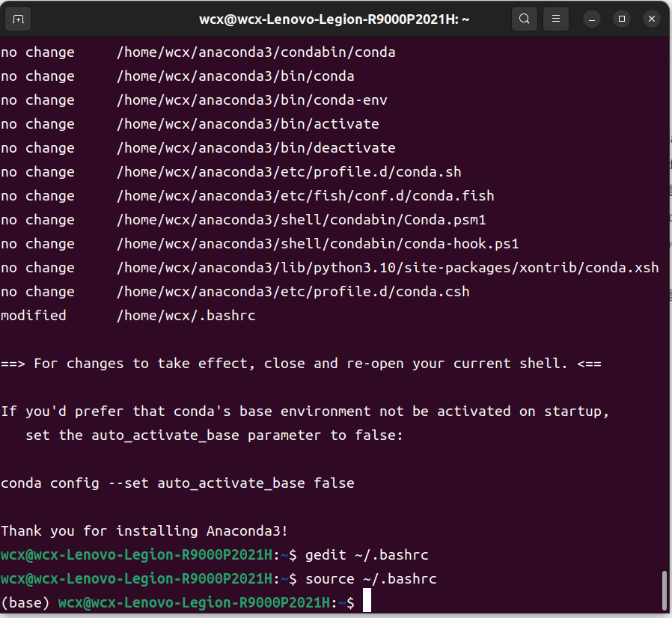Click the path /home/wcx/anaconda3/bin/deactivate
672x618 pixels.
pyautogui.click(x=256, y=148)
